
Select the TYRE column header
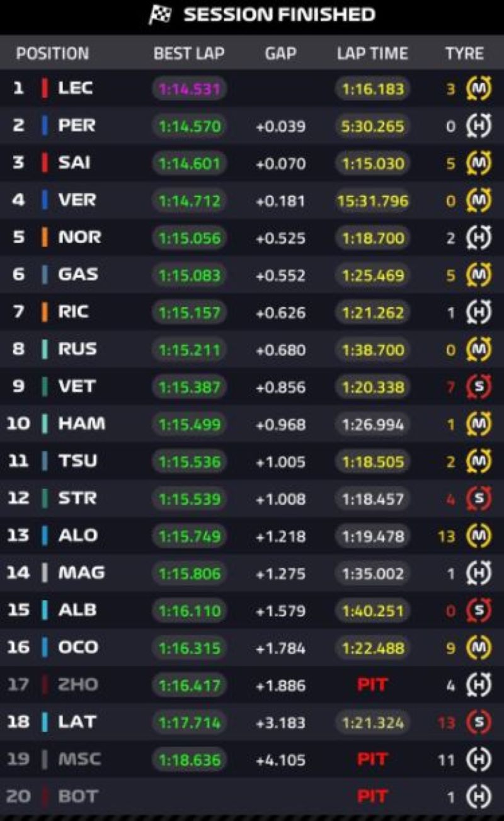464,54
